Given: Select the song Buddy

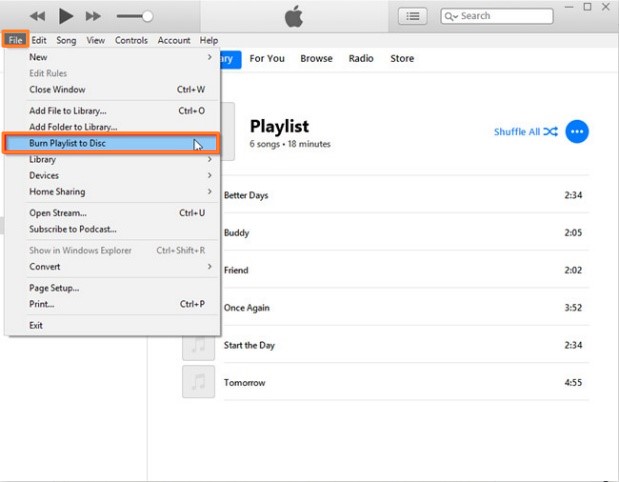Looking at the screenshot, I should (x=406, y=233).
